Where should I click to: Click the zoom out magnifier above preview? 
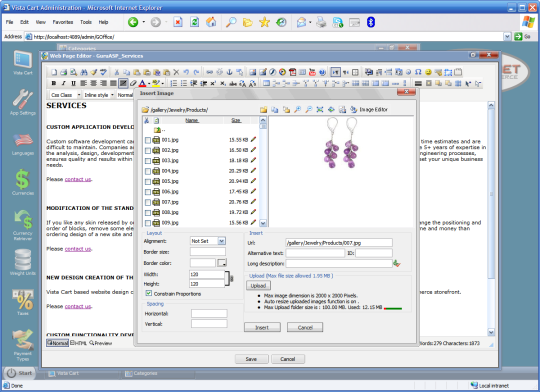tap(309, 110)
